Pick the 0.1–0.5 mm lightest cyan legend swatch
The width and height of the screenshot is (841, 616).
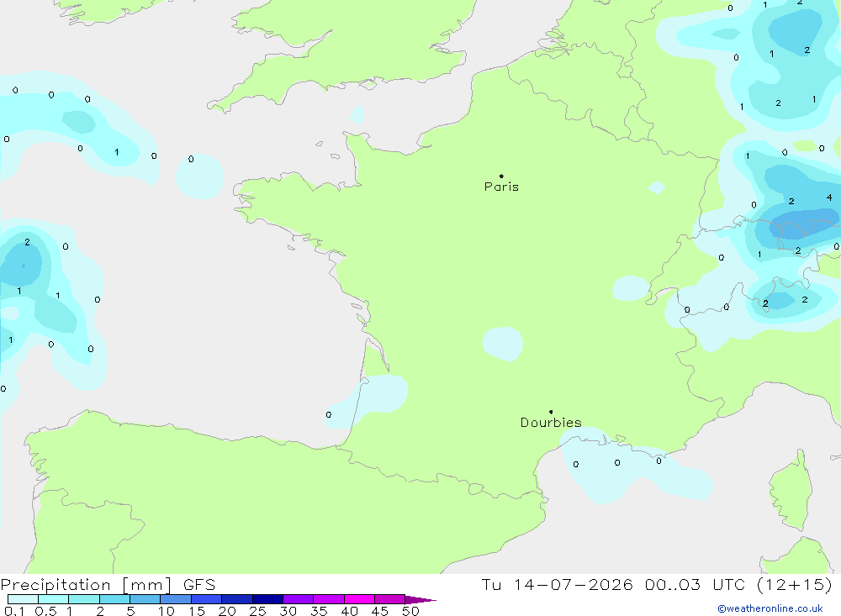click(23, 599)
